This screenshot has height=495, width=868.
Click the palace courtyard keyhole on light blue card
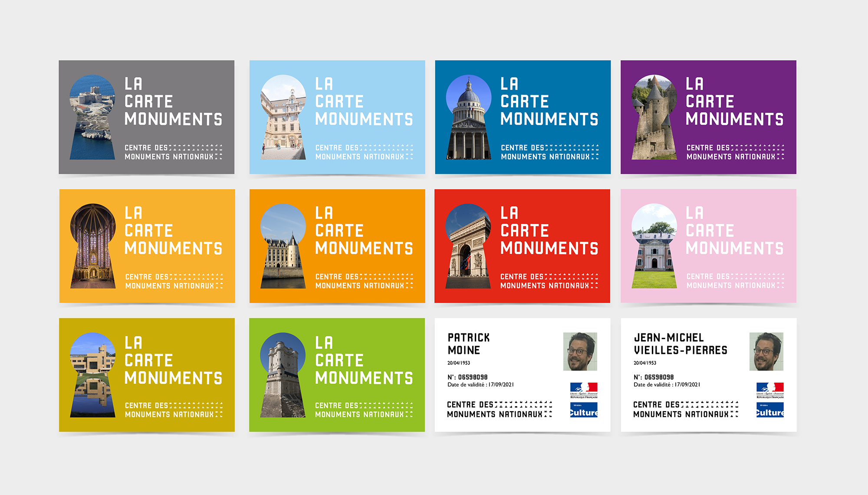tap(283, 117)
